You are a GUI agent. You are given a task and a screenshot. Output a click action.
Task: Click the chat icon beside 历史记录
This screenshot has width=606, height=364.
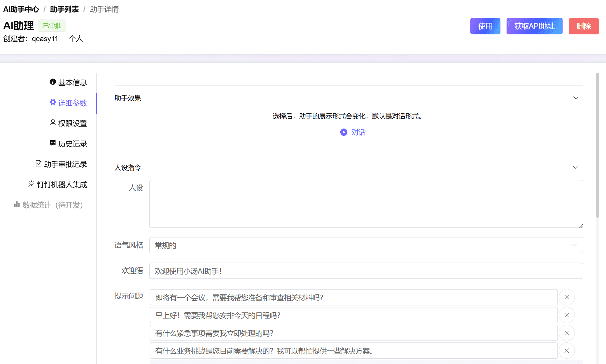pos(53,143)
